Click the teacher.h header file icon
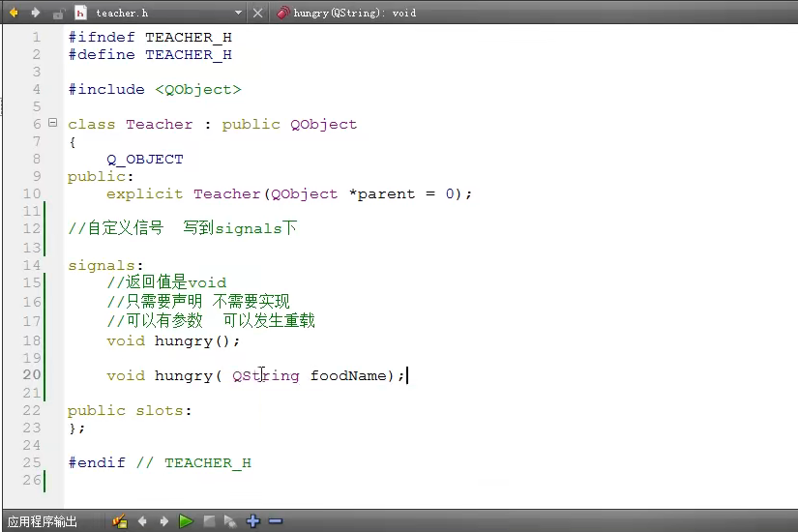Image resolution: width=798 pixels, height=532 pixels. point(80,13)
